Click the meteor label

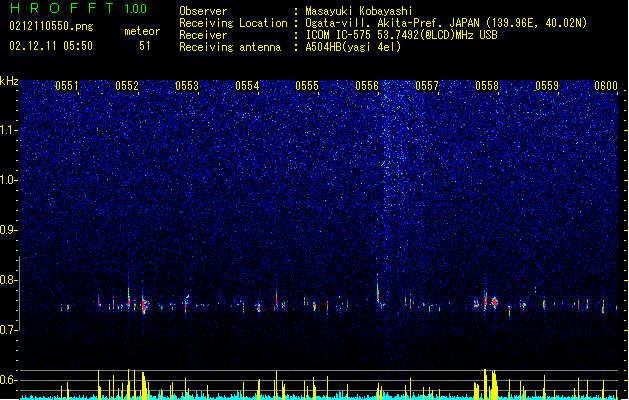pyautogui.click(x=142, y=31)
